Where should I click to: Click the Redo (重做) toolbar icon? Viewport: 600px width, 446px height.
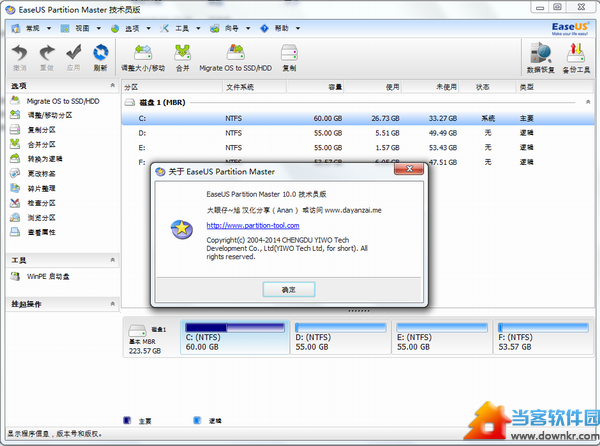click(x=47, y=53)
